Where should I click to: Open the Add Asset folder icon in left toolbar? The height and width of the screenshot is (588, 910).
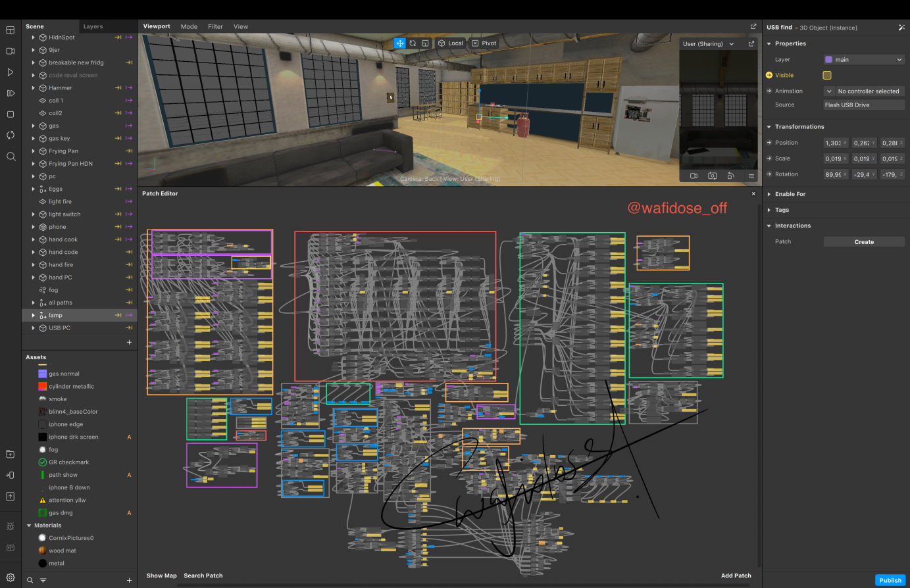(x=10, y=454)
